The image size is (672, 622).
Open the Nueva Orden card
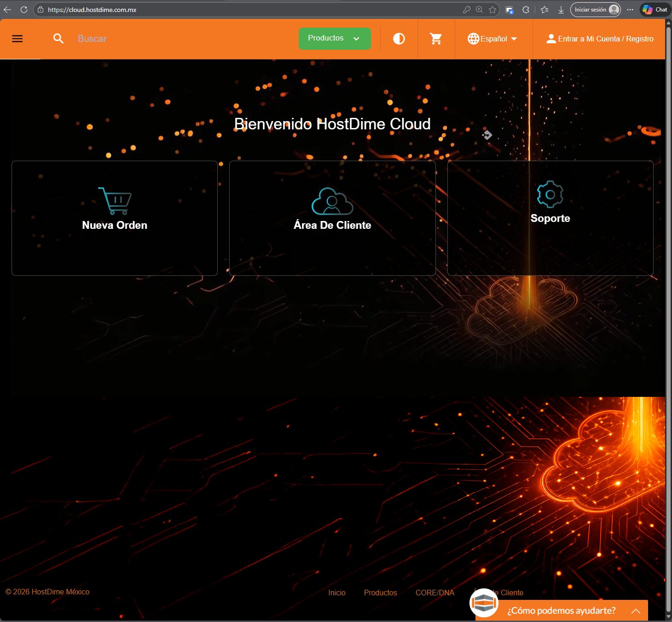(x=115, y=218)
